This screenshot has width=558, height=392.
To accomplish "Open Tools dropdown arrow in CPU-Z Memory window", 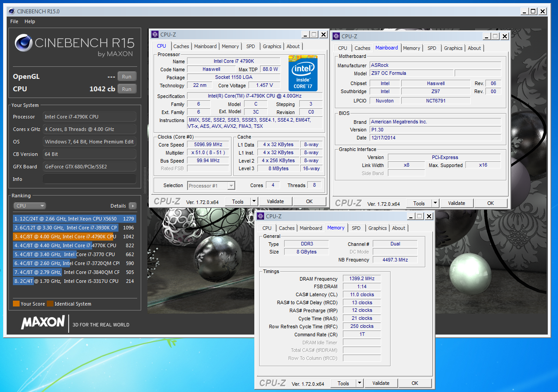I will point(359,383).
